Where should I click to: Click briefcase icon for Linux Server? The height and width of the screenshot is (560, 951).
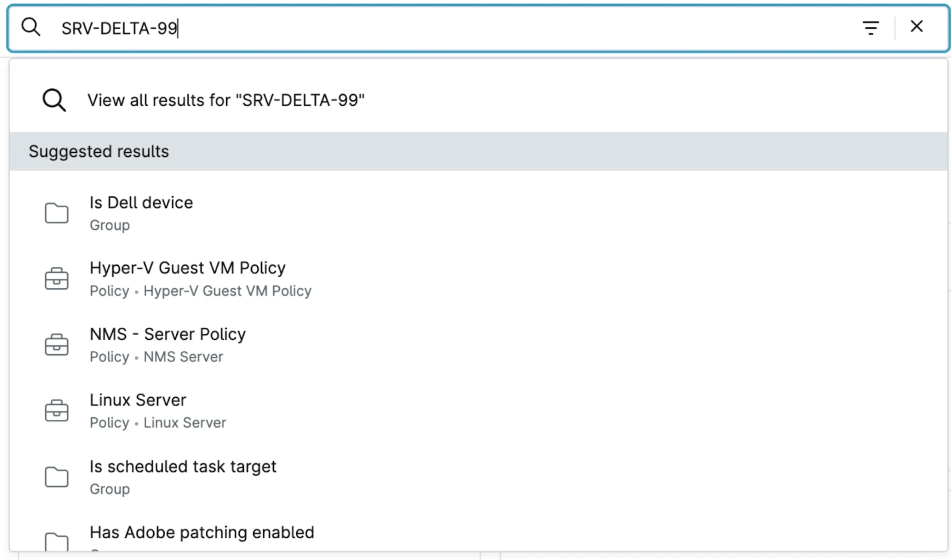point(56,411)
